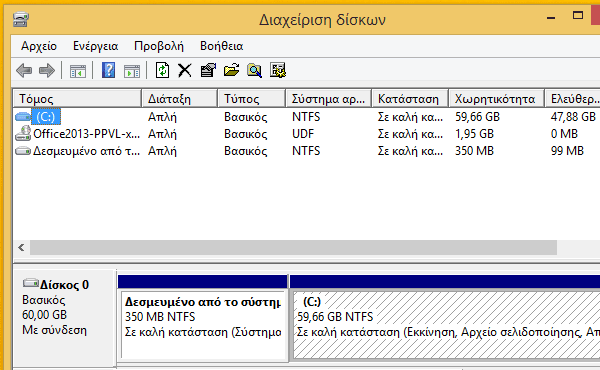Sort by the Σύστημα αρ... column header

tap(328, 99)
